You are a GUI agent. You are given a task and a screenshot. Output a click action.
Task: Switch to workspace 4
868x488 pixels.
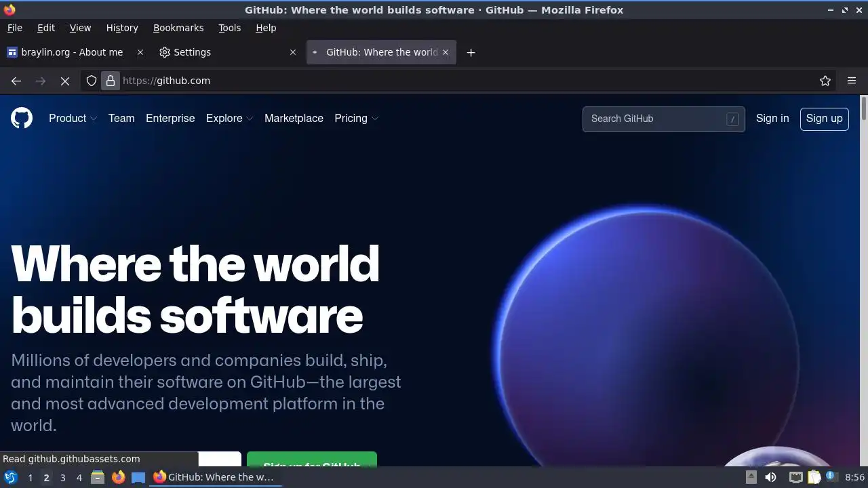(x=79, y=477)
